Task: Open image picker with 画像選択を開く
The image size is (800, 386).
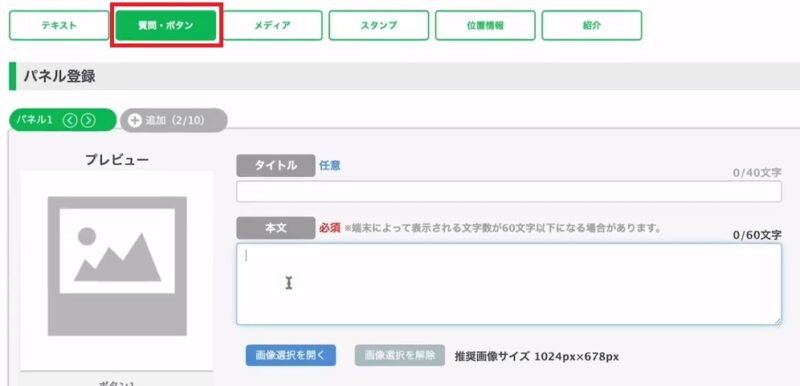Action: (x=291, y=355)
